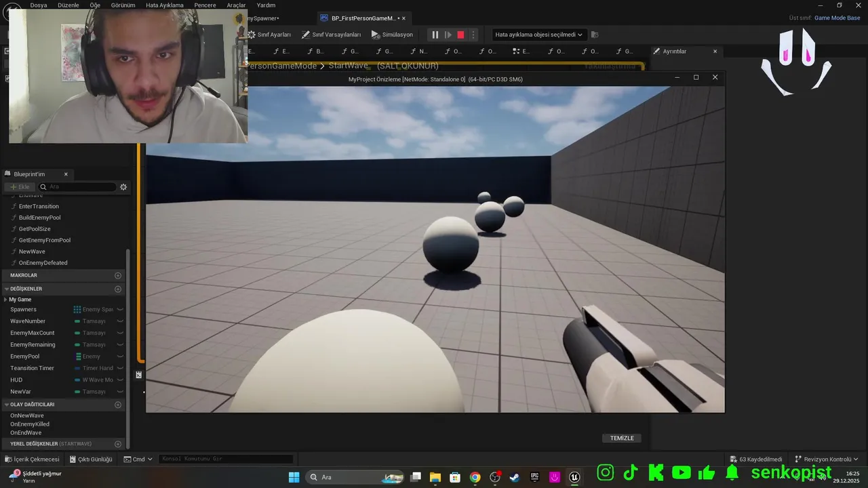Open the Düzenle menu

coord(68,5)
